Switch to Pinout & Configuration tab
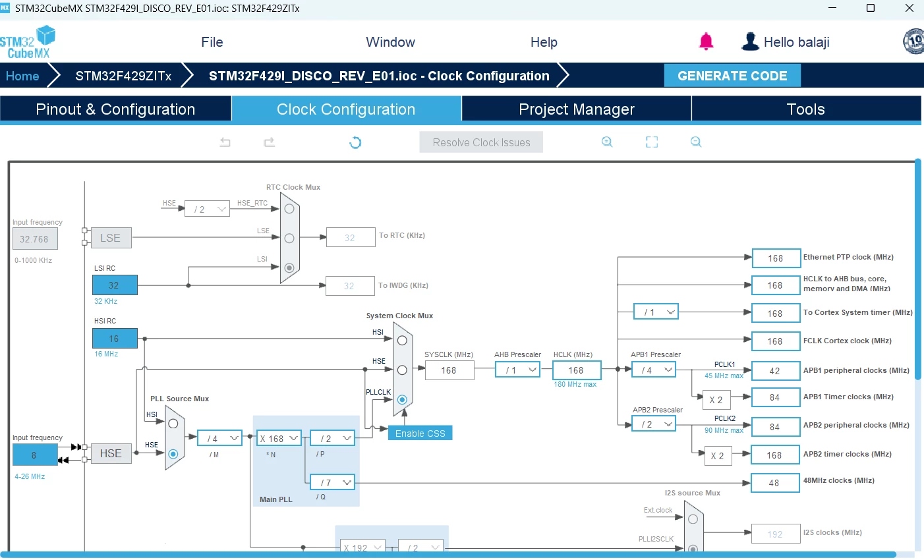The width and height of the screenshot is (924, 560). (x=115, y=109)
